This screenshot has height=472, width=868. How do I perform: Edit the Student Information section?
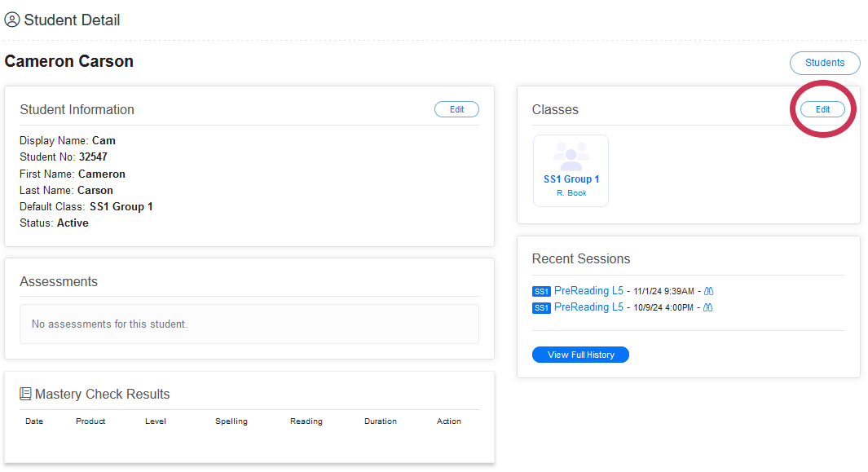(x=456, y=109)
